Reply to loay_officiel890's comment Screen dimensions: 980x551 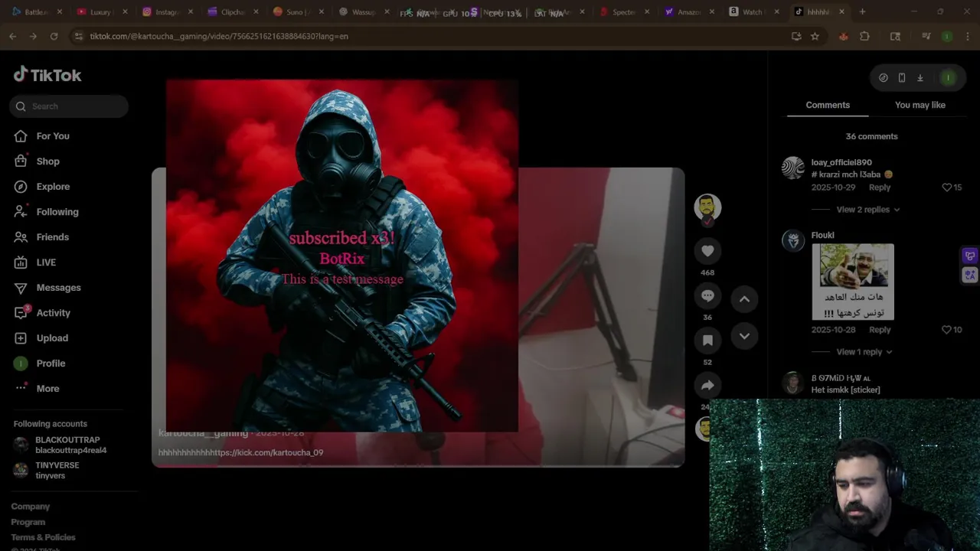880,187
